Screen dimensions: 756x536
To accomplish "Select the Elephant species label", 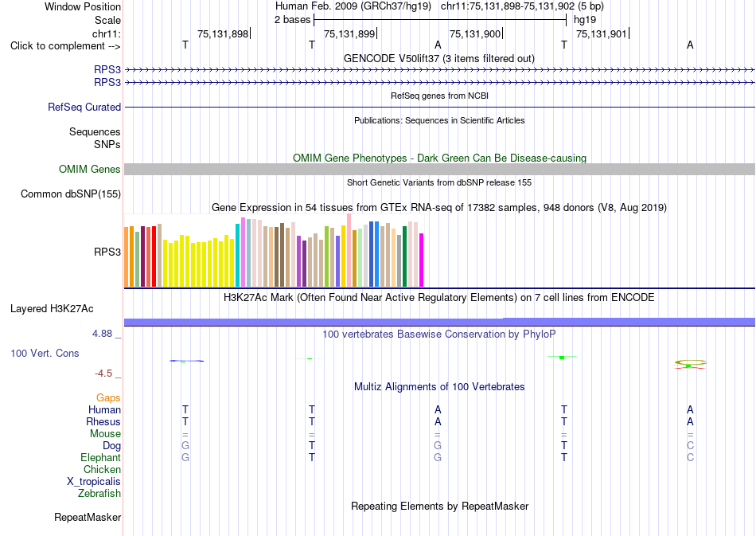I will click(x=101, y=457).
